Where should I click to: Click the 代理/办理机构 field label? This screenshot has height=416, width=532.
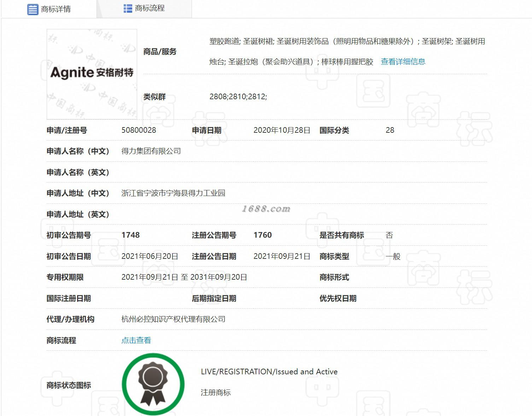coord(70,319)
